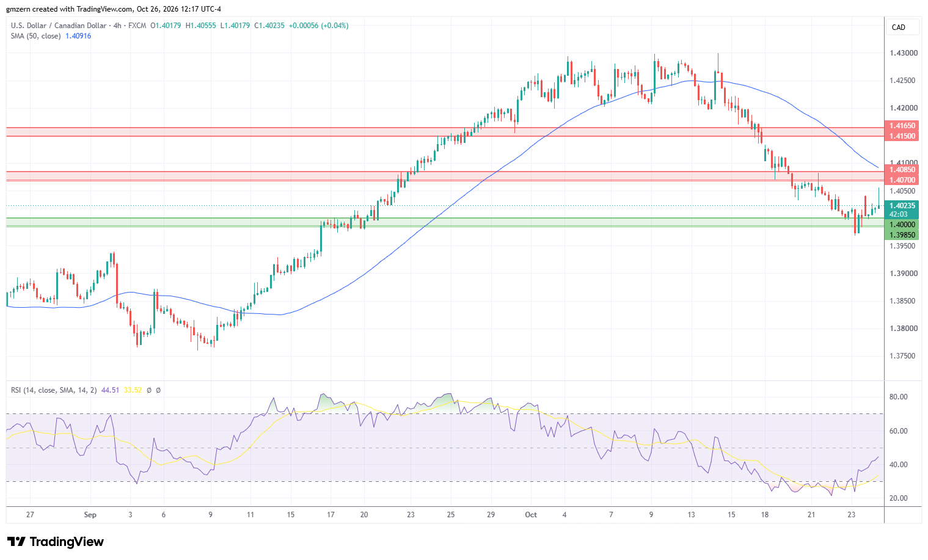
Task: Click the 18 date label on time axis
Action: coord(765,515)
